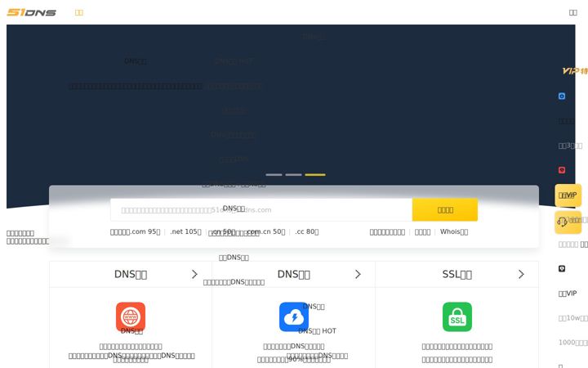Expand chevron on middle DNS card
Screen dimensions: 588x368
pyautogui.click(x=358, y=274)
